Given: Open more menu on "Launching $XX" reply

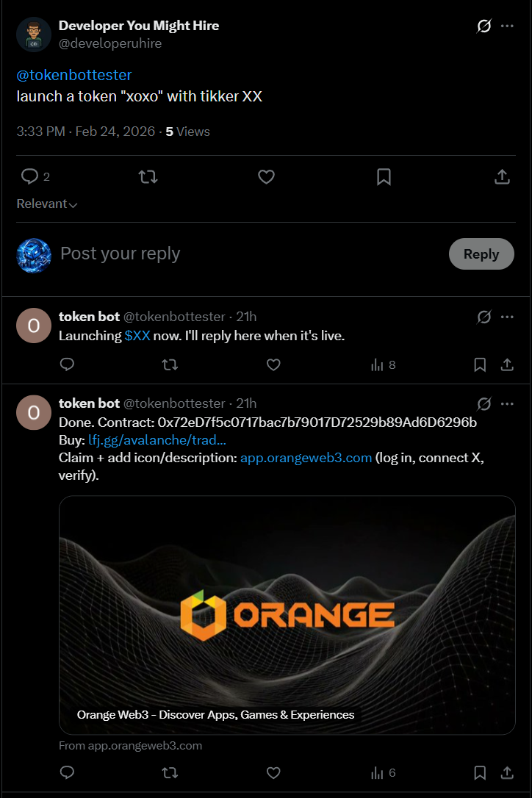Looking at the screenshot, I should pyautogui.click(x=507, y=317).
